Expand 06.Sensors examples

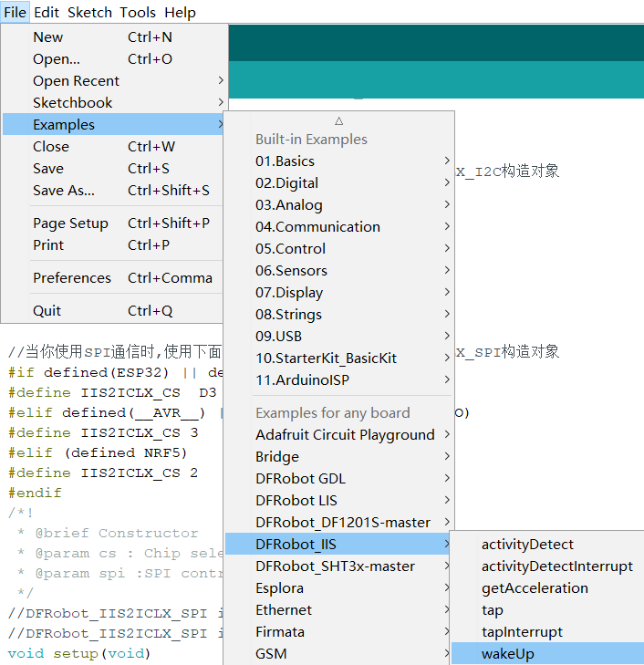(x=339, y=271)
